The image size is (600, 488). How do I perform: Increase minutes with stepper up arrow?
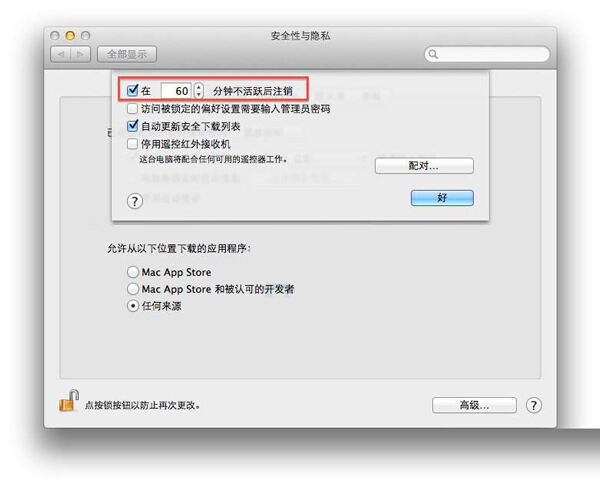[x=199, y=87]
